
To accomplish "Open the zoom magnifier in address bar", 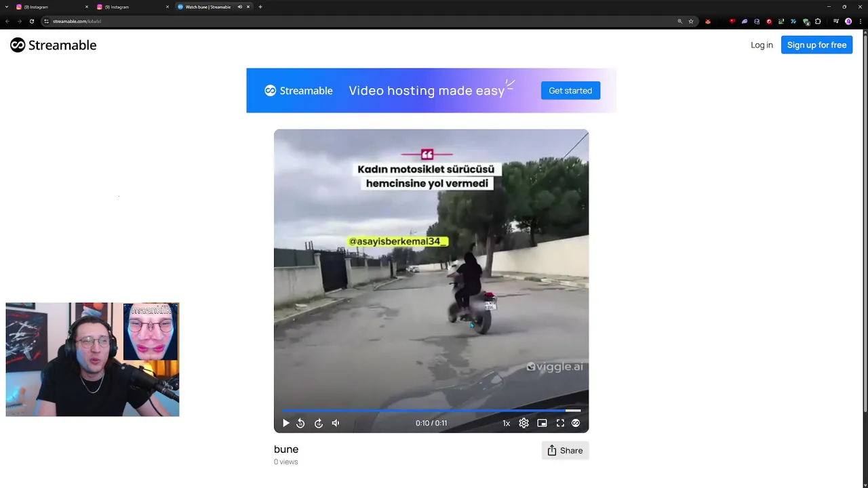I will click(x=679, y=21).
